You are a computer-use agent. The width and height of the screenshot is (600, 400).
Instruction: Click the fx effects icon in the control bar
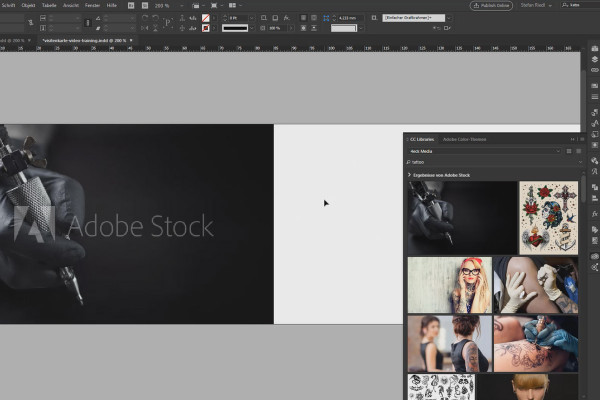coord(287,18)
